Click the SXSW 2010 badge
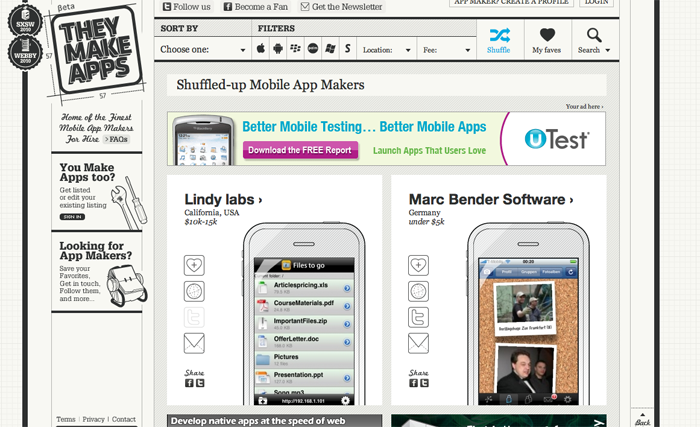The image size is (700, 427). click(25, 21)
